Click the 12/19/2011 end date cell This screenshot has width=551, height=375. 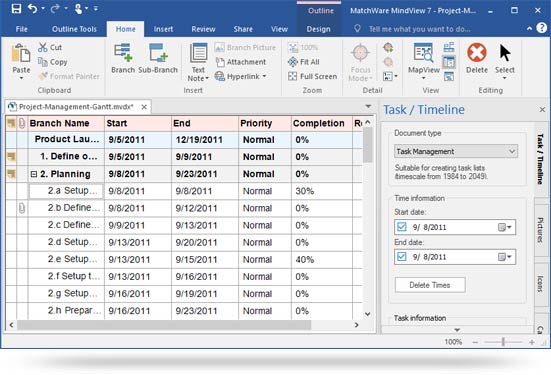pos(205,140)
